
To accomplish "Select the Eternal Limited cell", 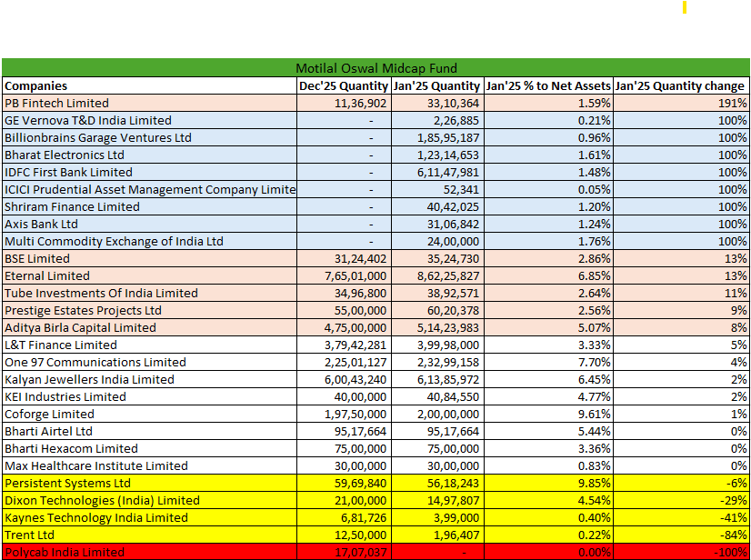I will [x=149, y=275].
